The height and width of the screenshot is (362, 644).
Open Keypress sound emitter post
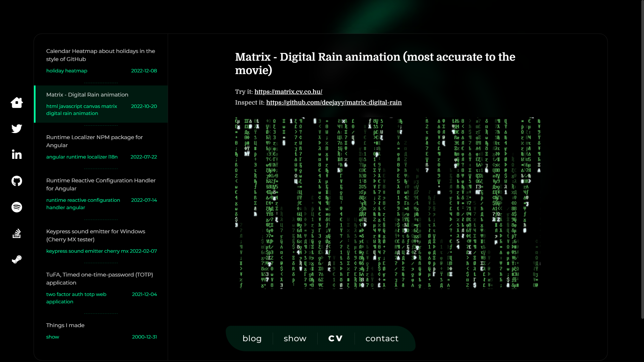tap(96, 235)
